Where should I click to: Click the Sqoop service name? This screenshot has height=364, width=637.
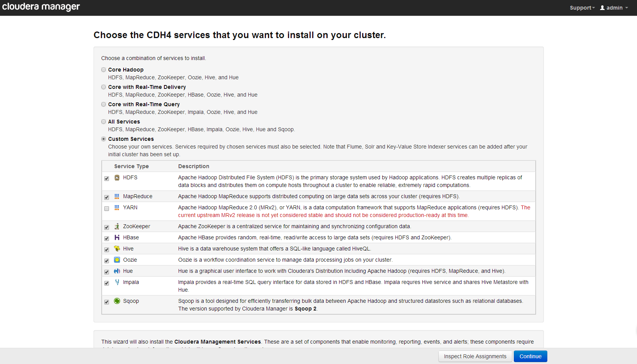coord(131,301)
